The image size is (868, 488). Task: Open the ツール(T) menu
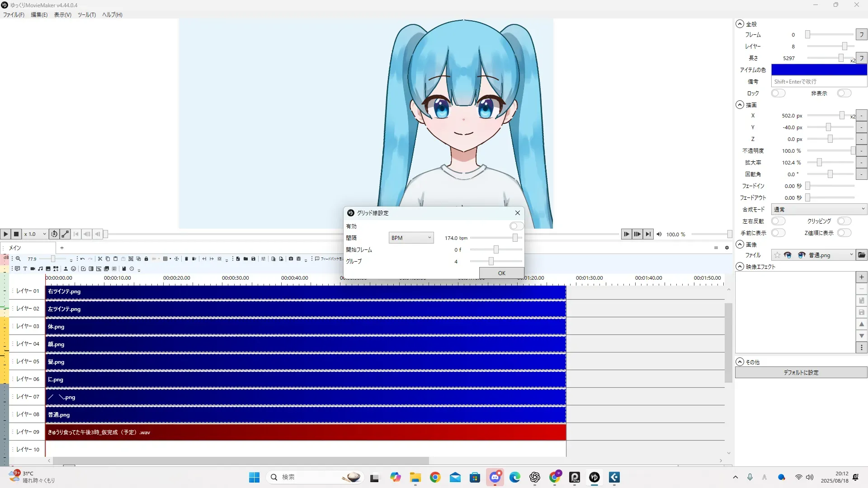(86, 15)
